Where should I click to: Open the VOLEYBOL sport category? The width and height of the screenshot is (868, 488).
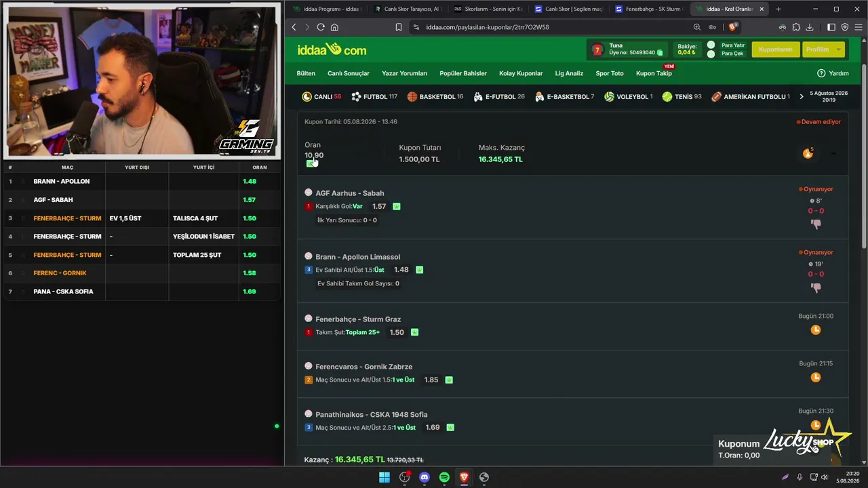629,97
